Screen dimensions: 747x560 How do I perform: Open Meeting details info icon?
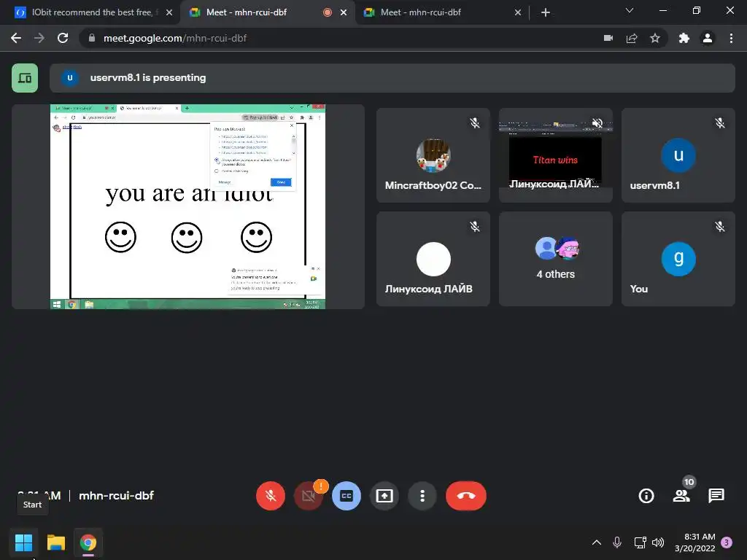(646, 496)
